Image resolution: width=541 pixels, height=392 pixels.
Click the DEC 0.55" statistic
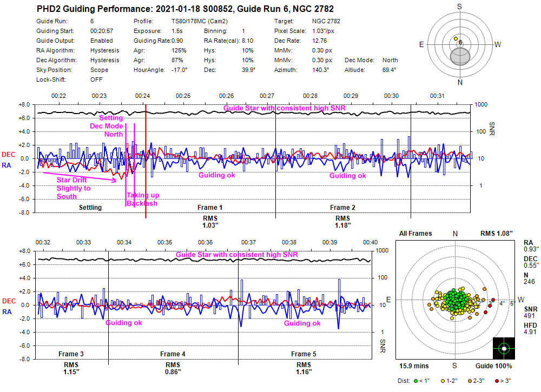click(531, 262)
